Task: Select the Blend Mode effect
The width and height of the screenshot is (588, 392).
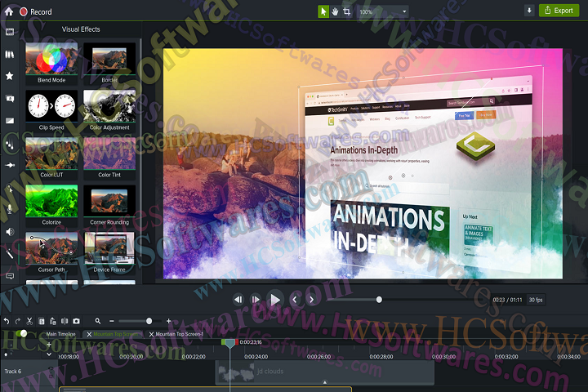Action: (x=51, y=63)
